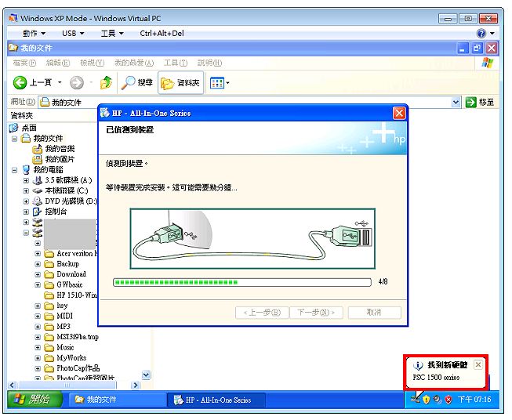The width and height of the screenshot is (512, 420).
Task: Click the green up-folder arrow icon
Action: coord(106,82)
